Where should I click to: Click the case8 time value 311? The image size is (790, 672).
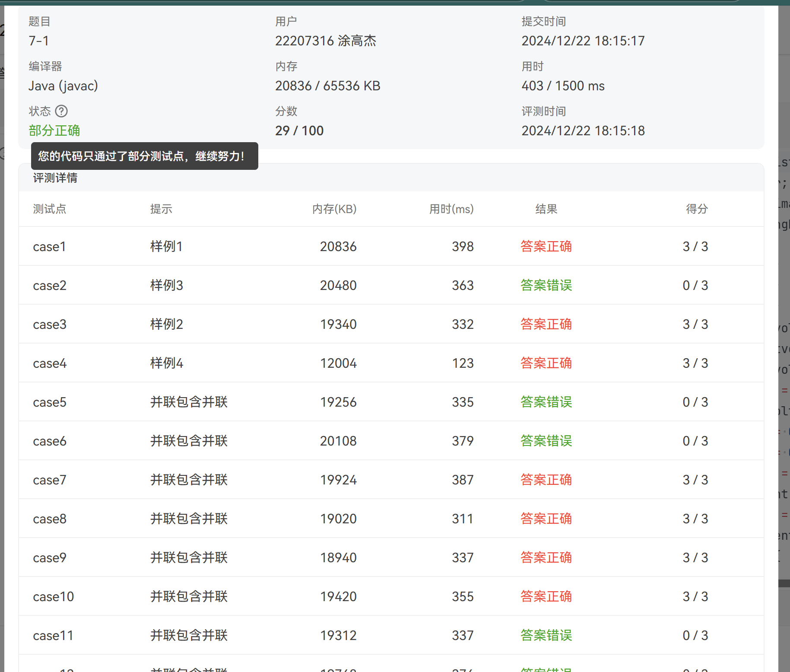pyautogui.click(x=463, y=519)
